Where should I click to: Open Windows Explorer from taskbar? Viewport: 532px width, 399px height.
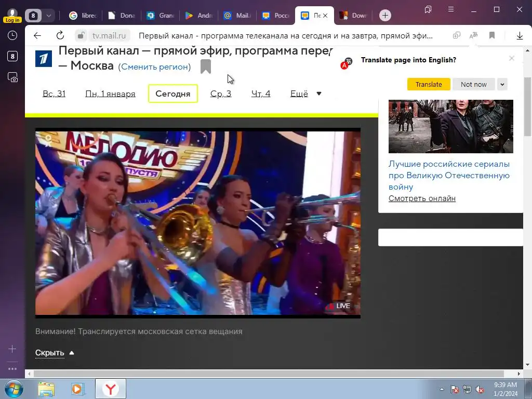coord(46,389)
